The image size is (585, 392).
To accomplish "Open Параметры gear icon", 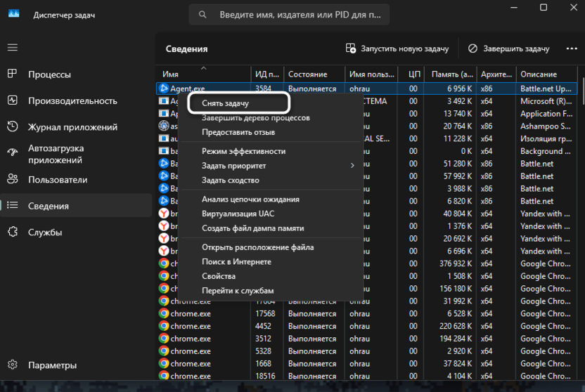I will pos(13,365).
